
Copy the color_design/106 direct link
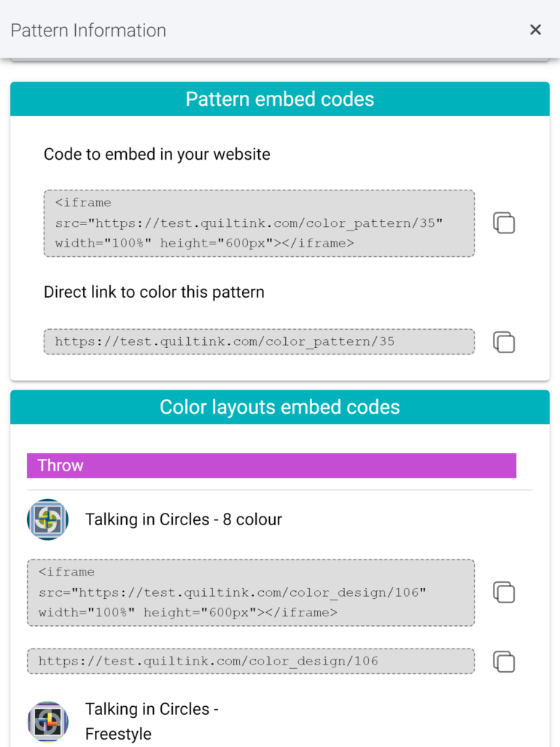point(504,662)
